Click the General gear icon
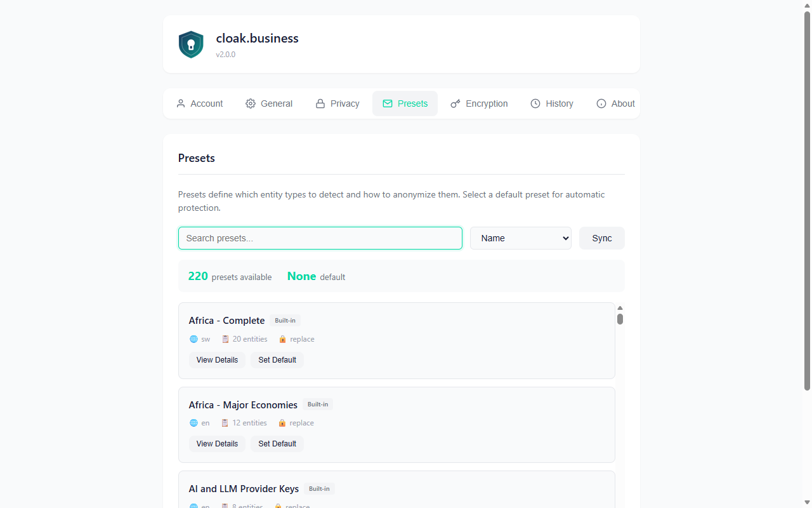The image size is (812, 508). (251, 104)
